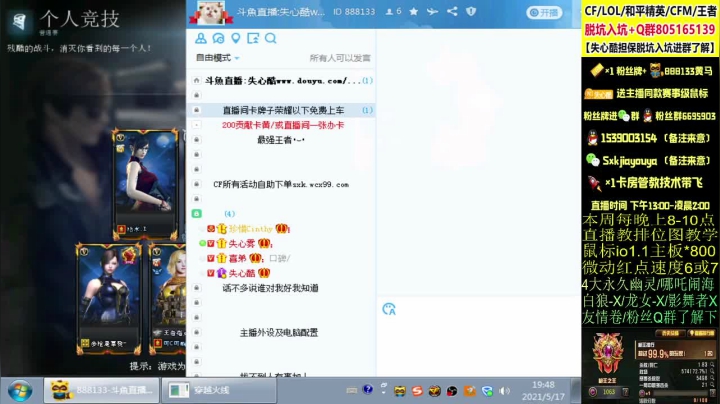Click the 所有人可以发言 label
This screenshot has height=404, width=720.
pos(340,58)
